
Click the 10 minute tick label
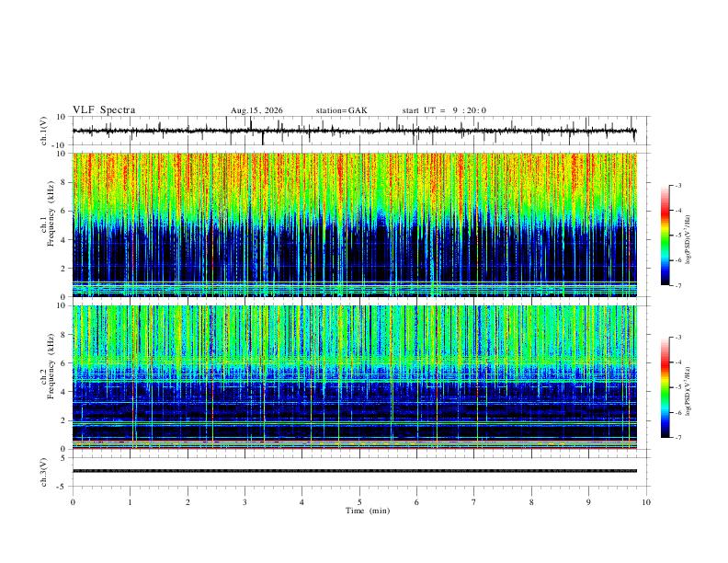coord(646,502)
